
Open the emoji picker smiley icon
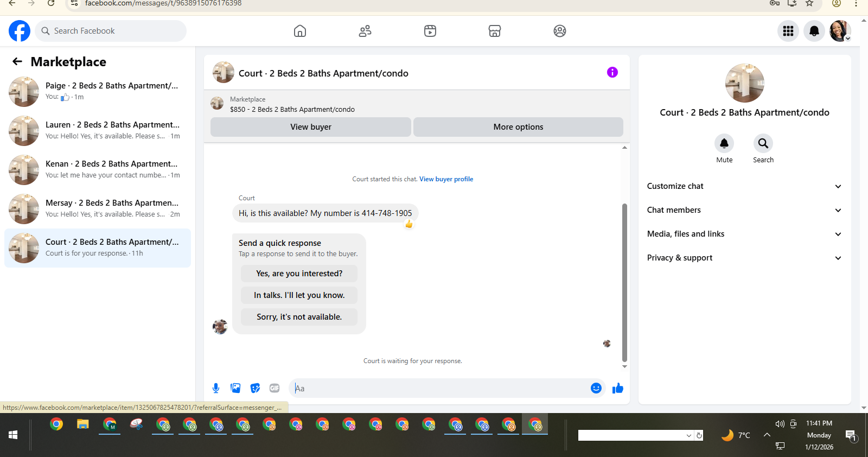pyautogui.click(x=596, y=388)
